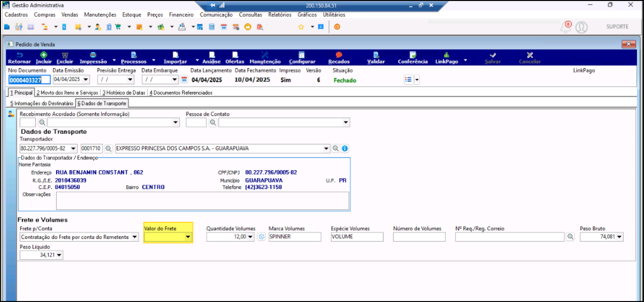
Task: Click the Número de Volumes field
Action: [419, 237]
